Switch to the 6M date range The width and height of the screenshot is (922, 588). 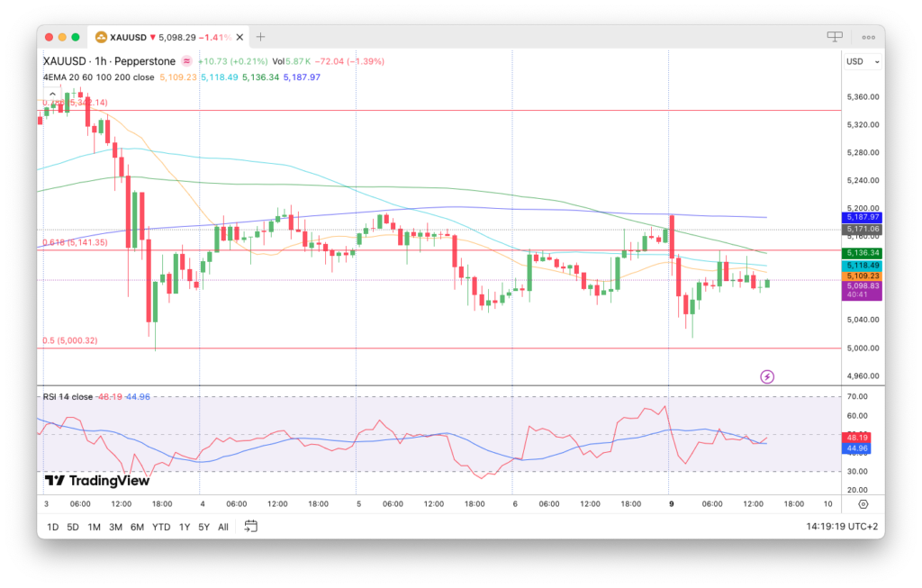coord(138,526)
